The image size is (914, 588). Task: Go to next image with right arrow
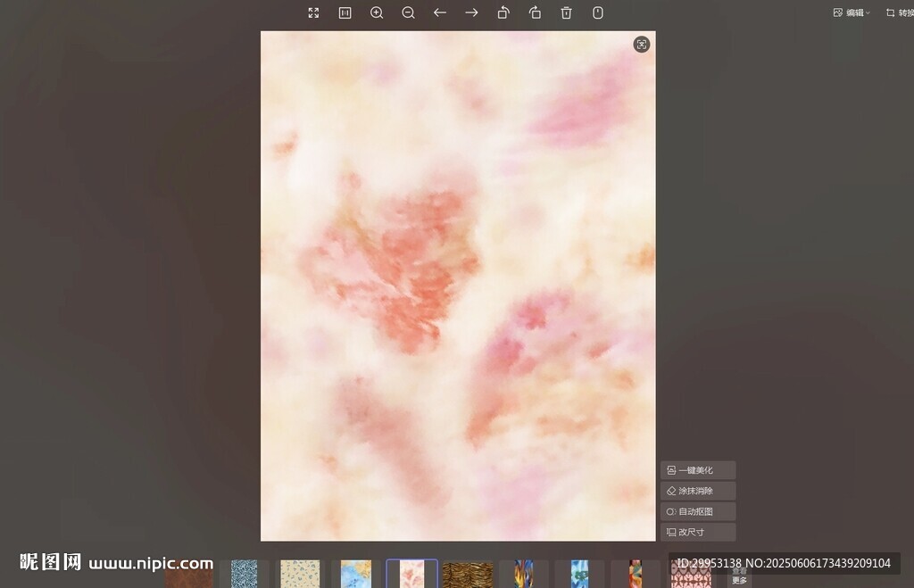[x=471, y=12]
